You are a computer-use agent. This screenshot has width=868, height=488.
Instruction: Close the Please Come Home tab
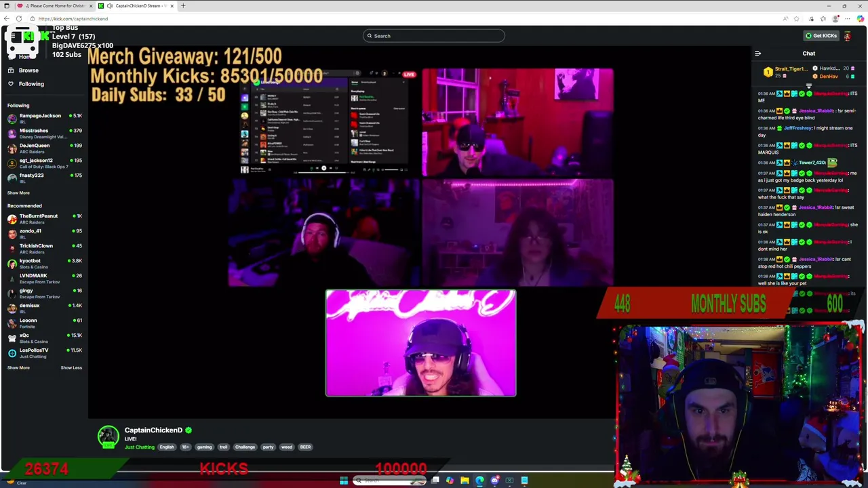coord(91,5)
